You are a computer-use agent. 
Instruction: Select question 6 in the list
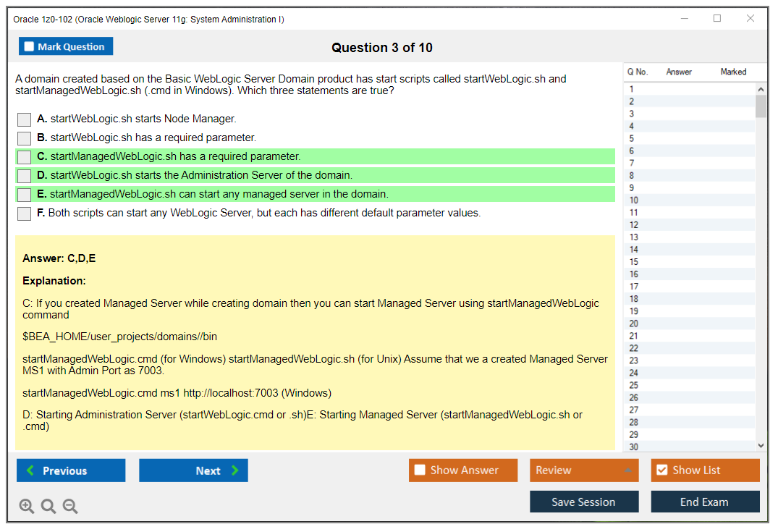coord(689,151)
